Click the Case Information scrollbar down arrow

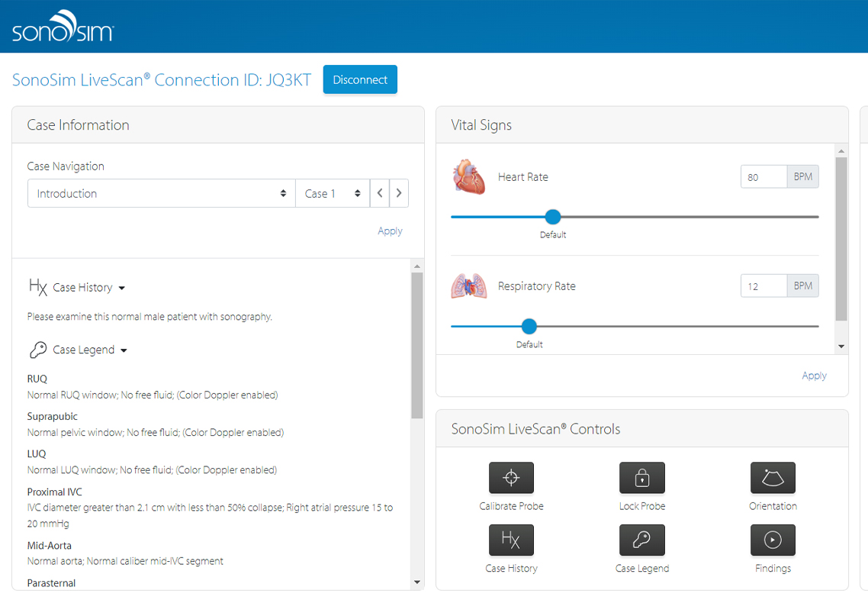click(417, 582)
